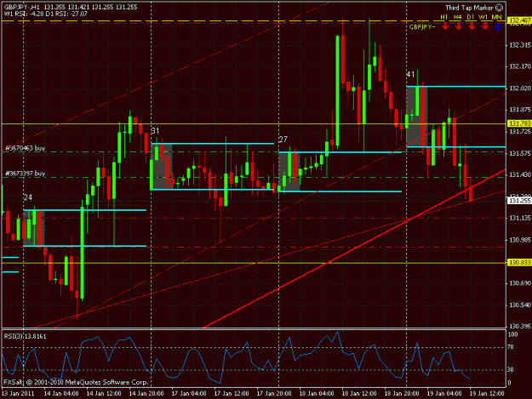
Task: Click the RSI scale value 100
Action: point(512,334)
